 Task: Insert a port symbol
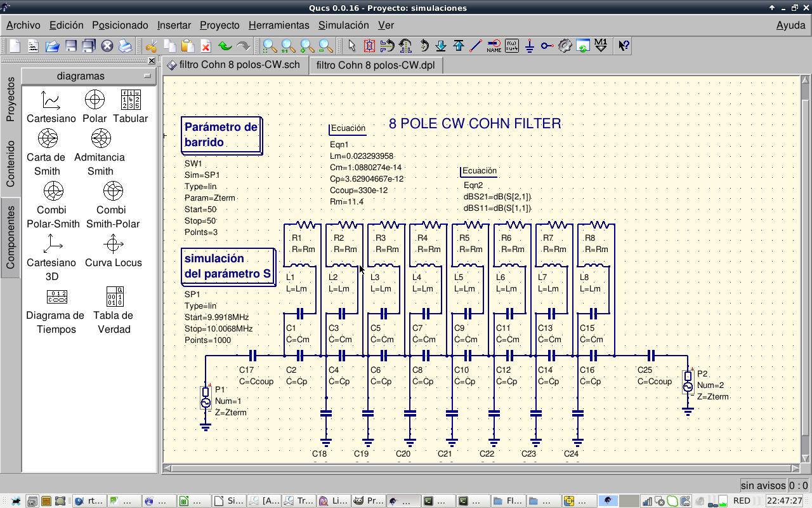click(x=547, y=46)
